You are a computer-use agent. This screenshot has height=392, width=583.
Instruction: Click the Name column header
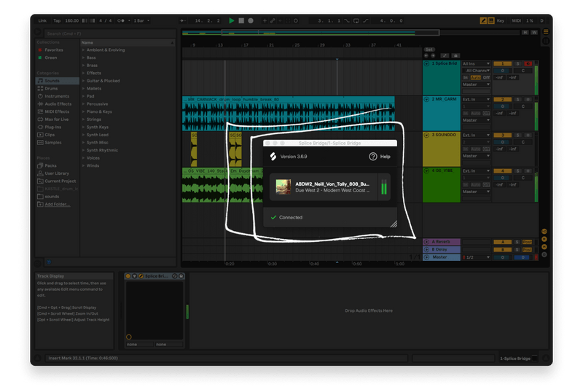128,43
